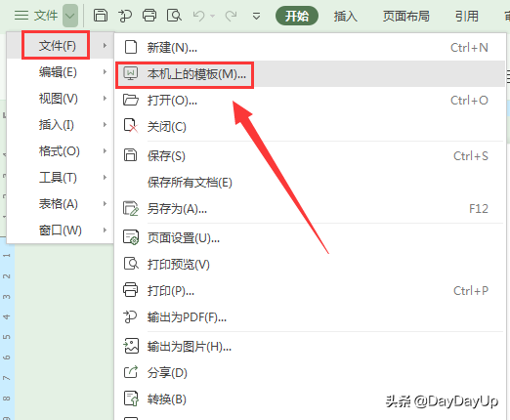This screenshot has width=510, height=420.
Task: Choose 转换(B) menu item
Action: tap(310, 399)
